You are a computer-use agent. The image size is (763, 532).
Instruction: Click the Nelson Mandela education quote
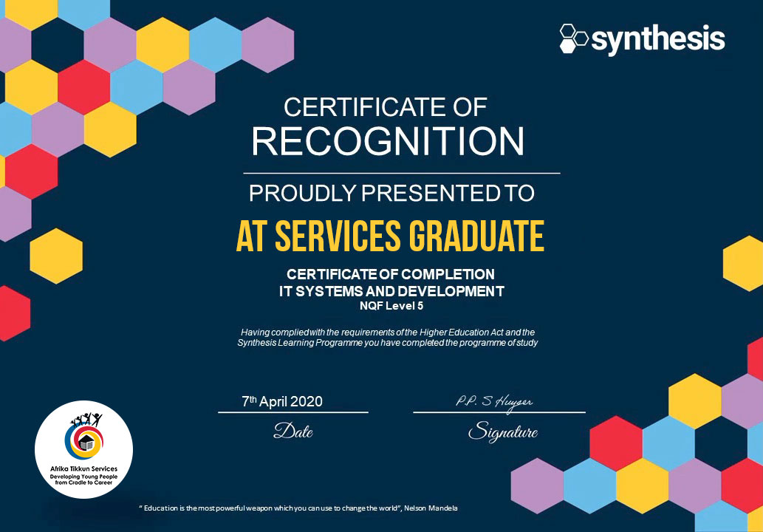click(x=298, y=508)
